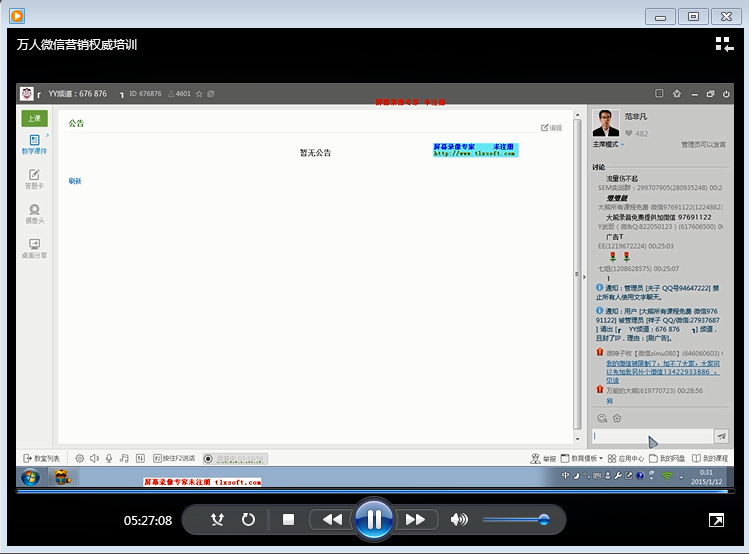This screenshot has height=554, width=749.
Task: Pause the video playback
Action: (x=373, y=519)
